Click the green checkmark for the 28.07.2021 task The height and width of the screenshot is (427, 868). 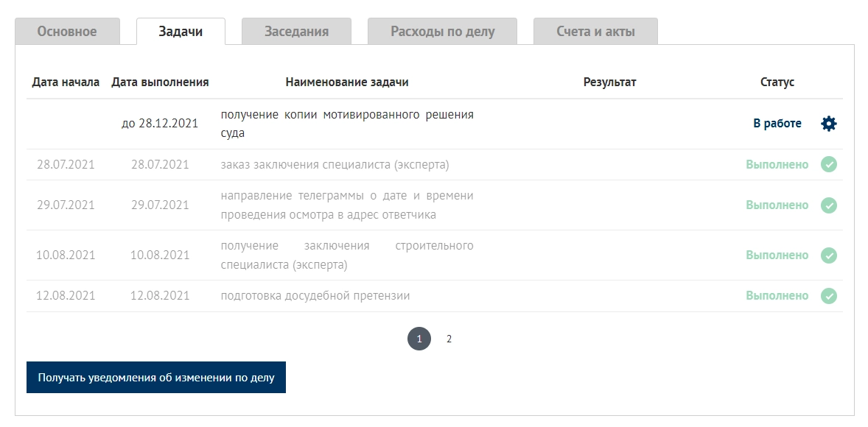click(829, 165)
